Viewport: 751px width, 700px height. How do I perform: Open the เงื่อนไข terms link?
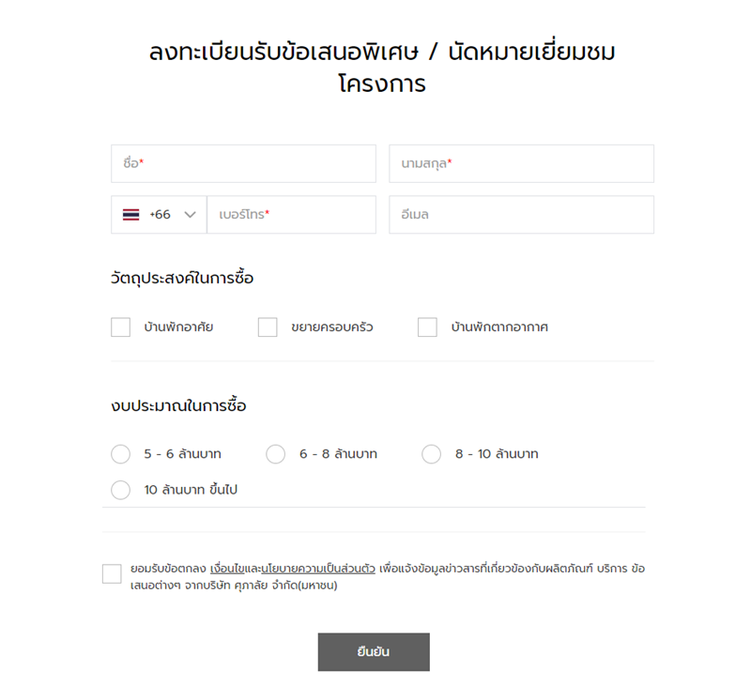(227, 569)
